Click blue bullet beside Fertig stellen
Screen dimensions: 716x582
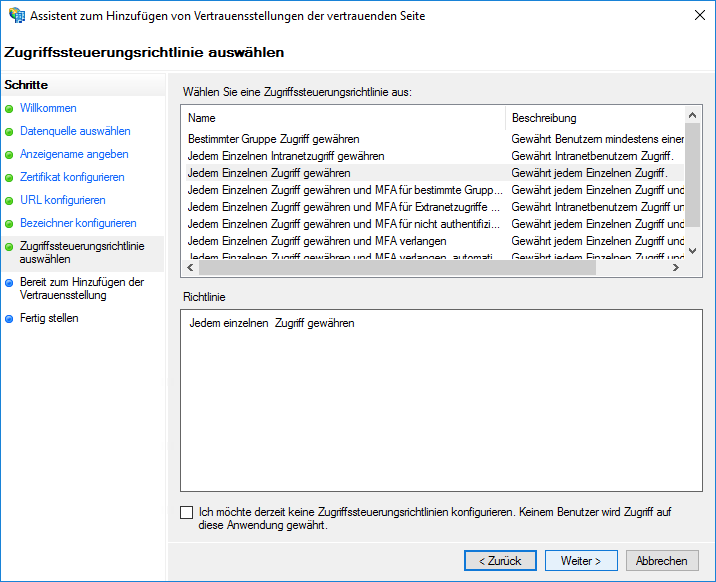pos(9,319)
